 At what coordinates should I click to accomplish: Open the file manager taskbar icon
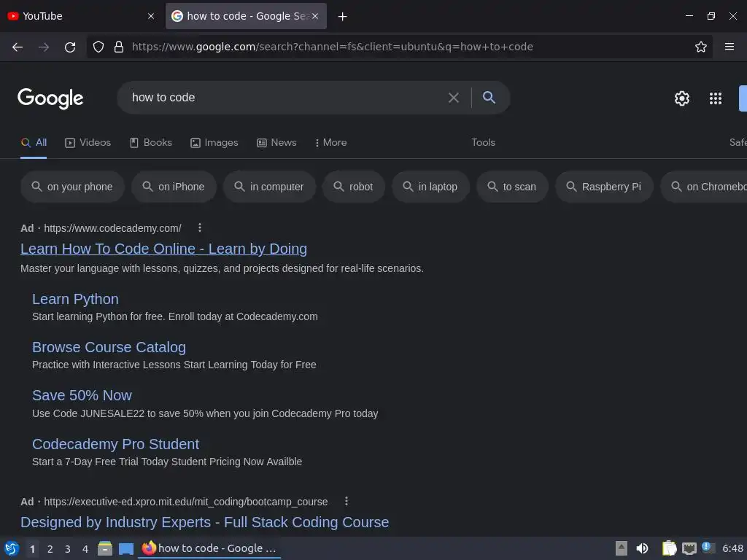point(105,548)
